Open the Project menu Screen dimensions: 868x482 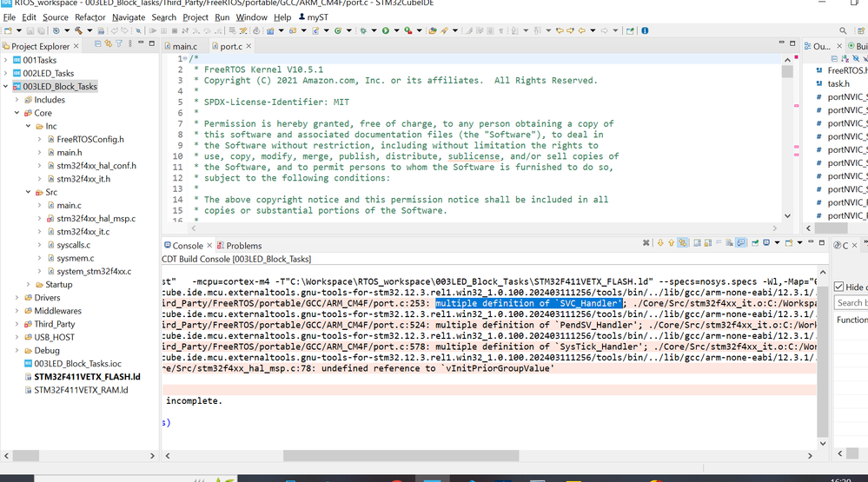coord(195,17)
